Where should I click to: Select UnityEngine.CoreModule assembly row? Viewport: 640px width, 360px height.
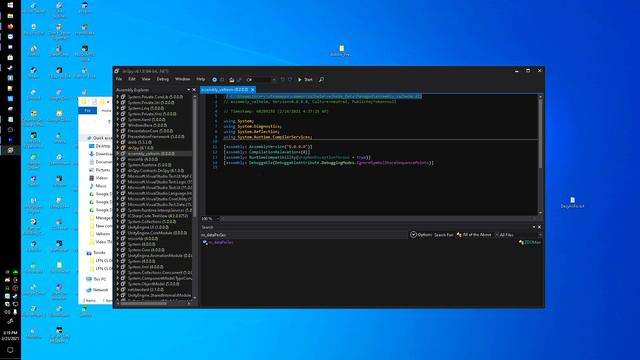(x=157, y=233)
